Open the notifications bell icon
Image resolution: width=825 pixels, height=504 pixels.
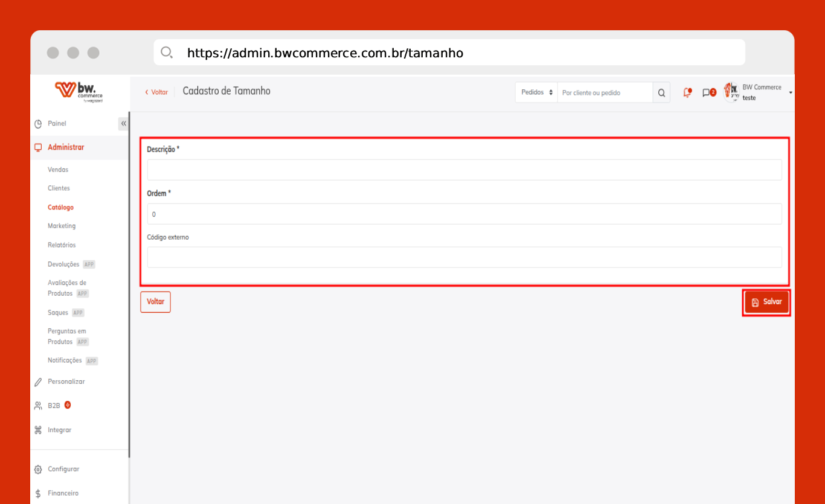687,93
